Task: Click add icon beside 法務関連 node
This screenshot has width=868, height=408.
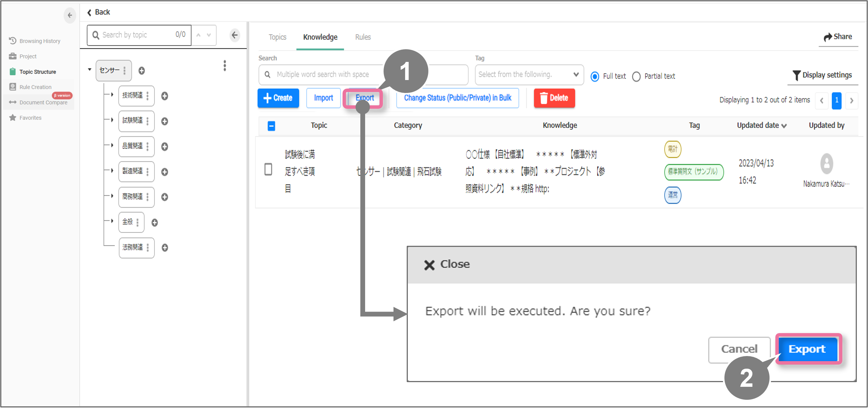Action: (165, 248)
